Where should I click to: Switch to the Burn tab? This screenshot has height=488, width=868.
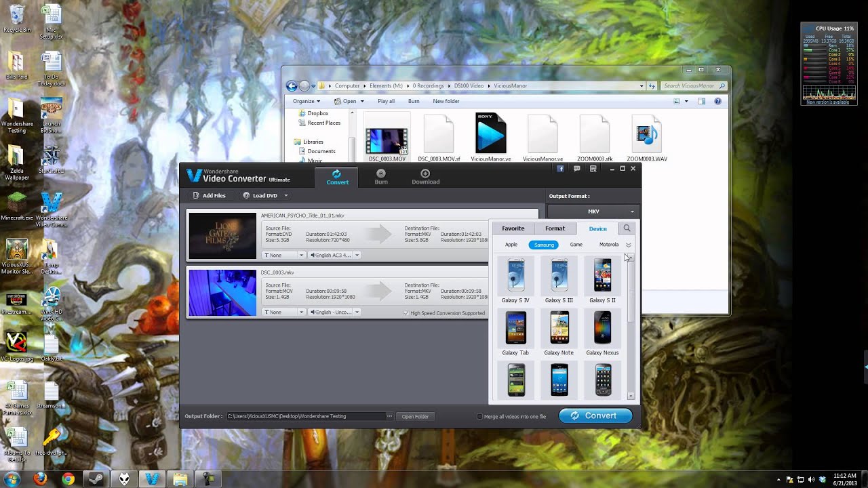tap(381, 177)
